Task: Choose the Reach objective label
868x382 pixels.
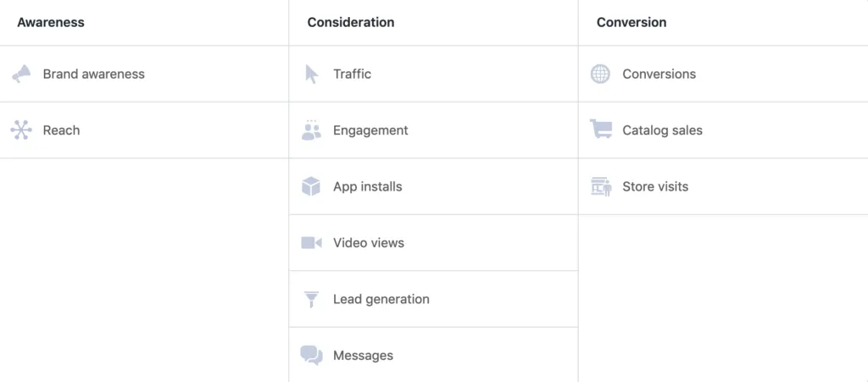Action: click(61, 130)
